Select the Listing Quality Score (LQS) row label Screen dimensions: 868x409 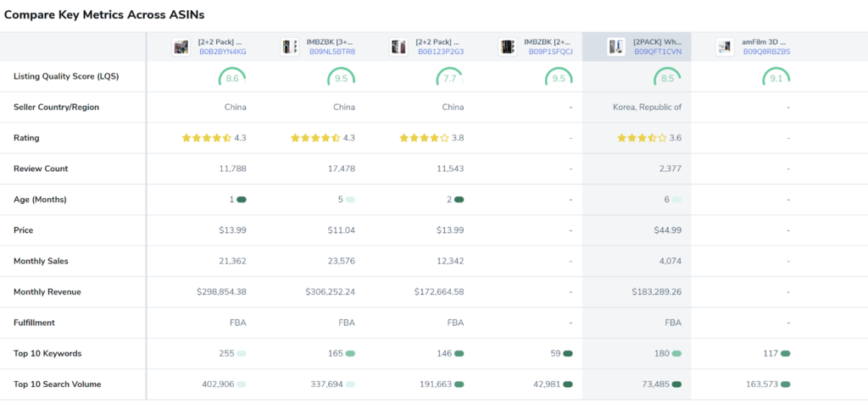[66, 76]
